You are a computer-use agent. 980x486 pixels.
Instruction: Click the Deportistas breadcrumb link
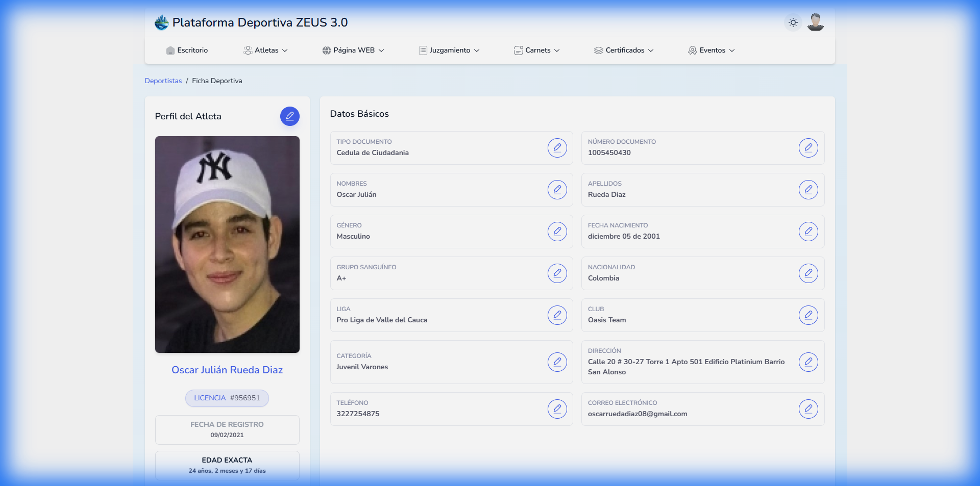(163, 81)
